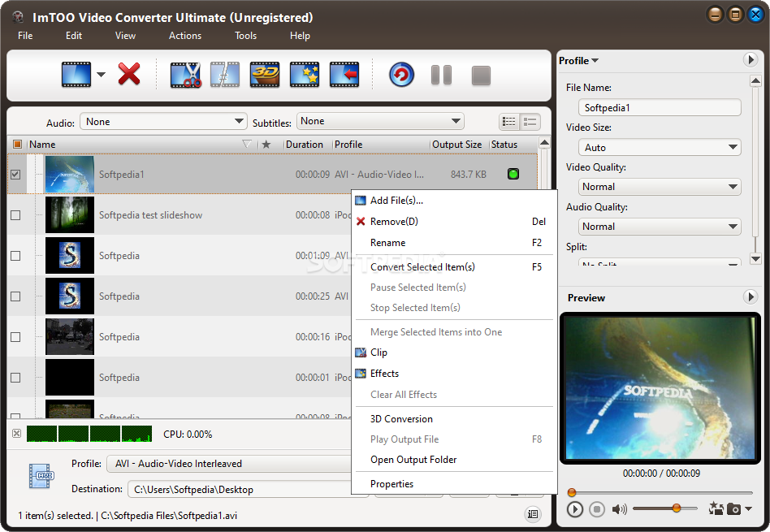Check the checkbox of the 00:01:09 Softpedia file
The width and height of the screenshot is (770, 532).
[15, 256]
